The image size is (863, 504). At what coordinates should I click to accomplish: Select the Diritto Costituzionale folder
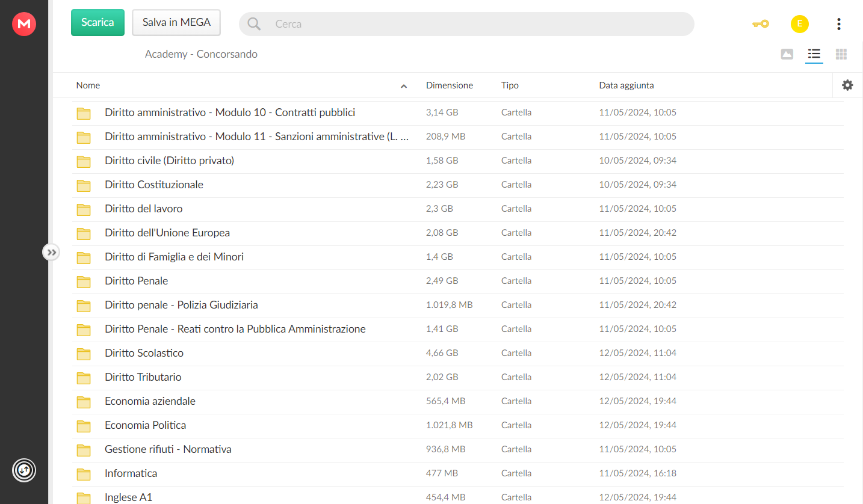tap(457, 185)
